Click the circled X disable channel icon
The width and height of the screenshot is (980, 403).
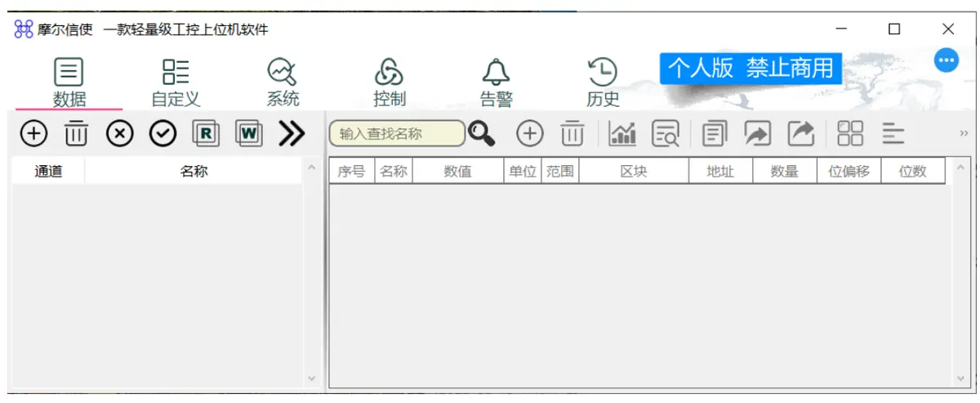click(x=120, y=133)
